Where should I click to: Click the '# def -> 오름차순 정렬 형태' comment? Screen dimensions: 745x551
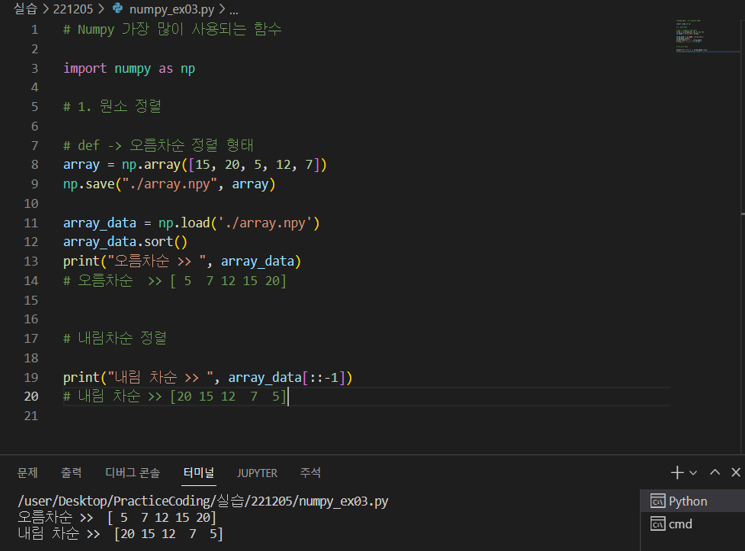[159, 145]
